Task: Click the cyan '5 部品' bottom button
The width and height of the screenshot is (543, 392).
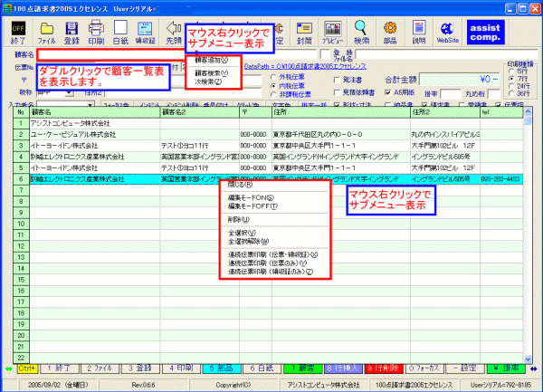Action: point(221,368)
